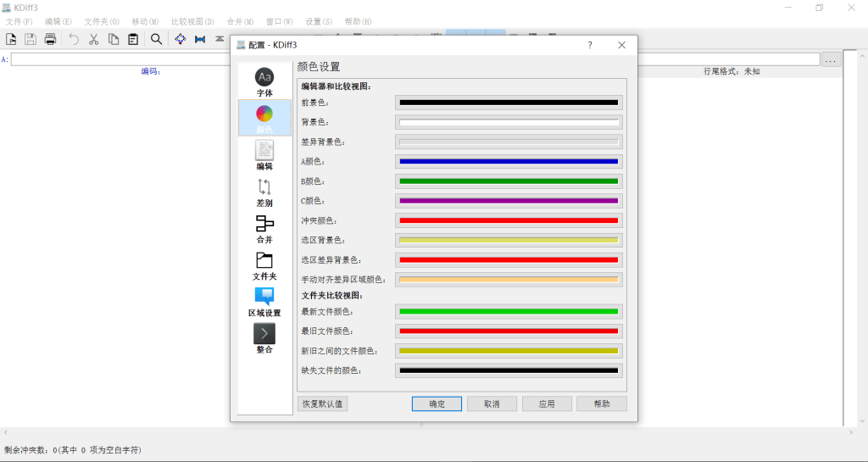
Task: Click the browse '...' button for file A
Action: (831, 59)
